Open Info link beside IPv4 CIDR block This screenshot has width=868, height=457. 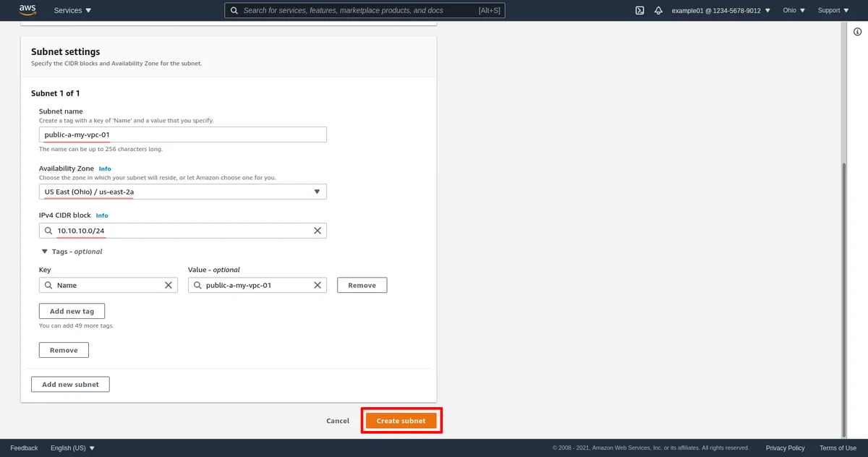click(102, 215)
